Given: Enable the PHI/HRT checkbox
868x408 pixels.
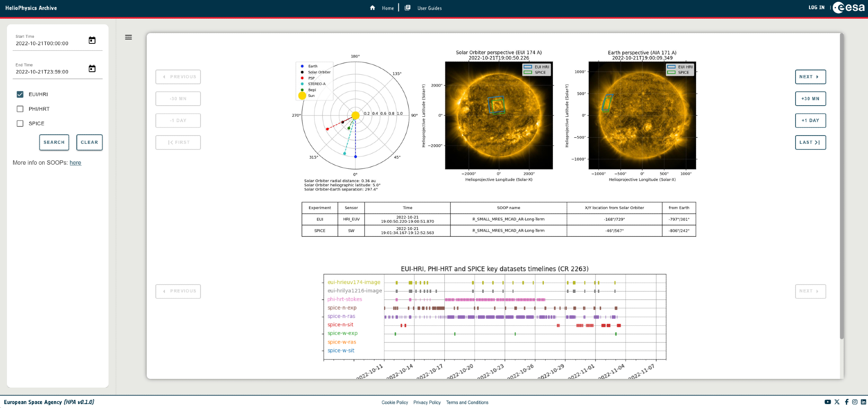Looking at the screenshot, I should click(20, 109).
